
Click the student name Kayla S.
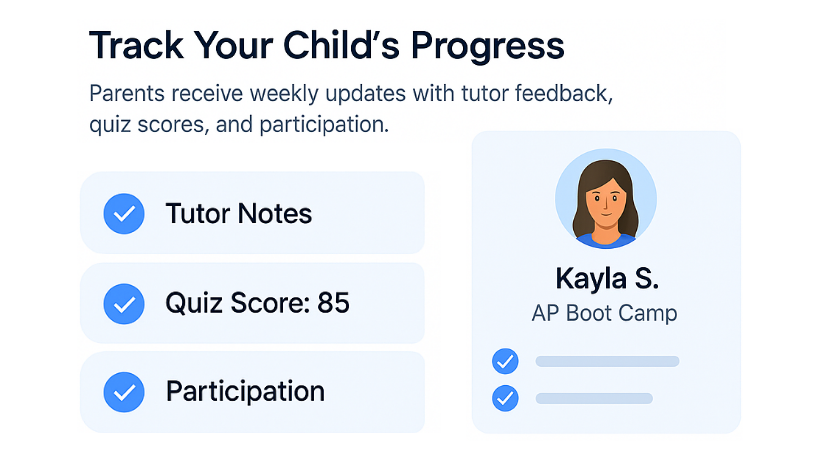pos(606,276)
